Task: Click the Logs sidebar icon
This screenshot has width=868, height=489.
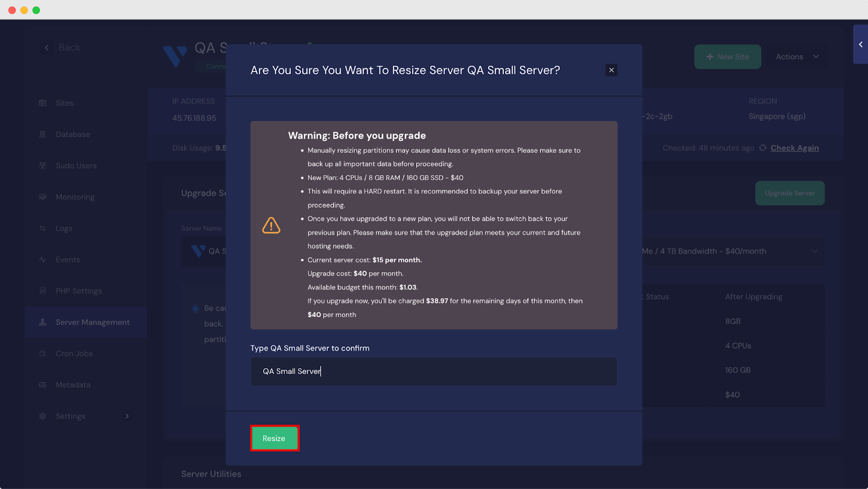Action: pyautogui.click(x=43, y=229)
